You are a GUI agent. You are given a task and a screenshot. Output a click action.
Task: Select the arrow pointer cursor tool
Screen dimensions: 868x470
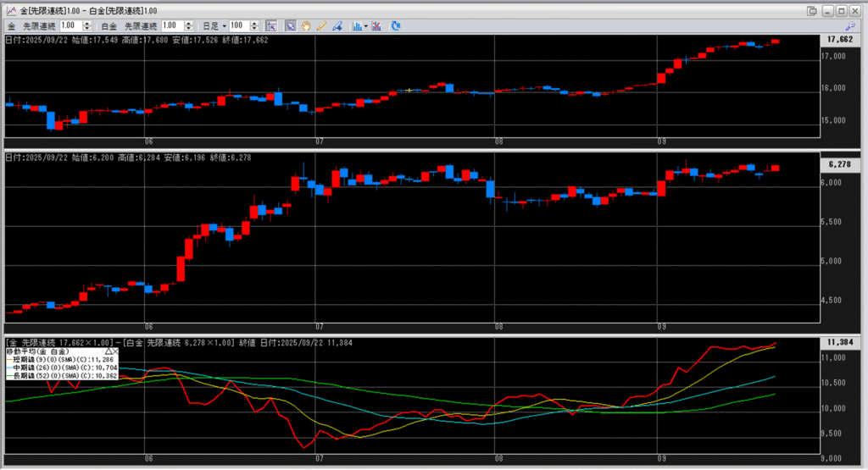coord(290,26)
